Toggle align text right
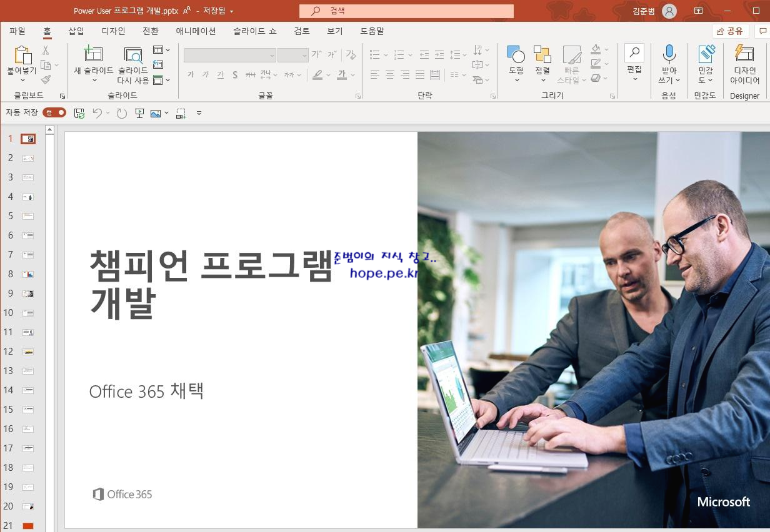Screen dimensions: 770x532 tap(405, 75)
